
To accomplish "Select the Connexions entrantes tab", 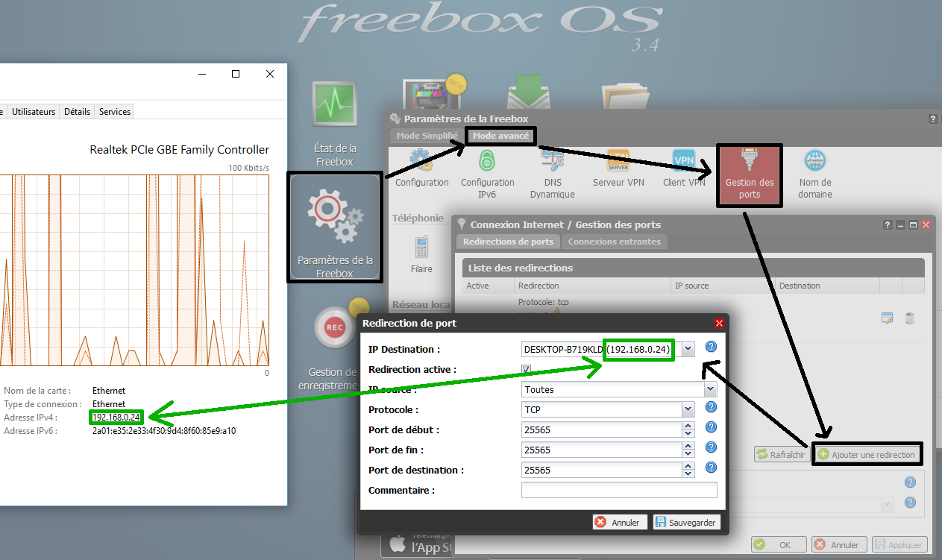I will coord(614,242).
